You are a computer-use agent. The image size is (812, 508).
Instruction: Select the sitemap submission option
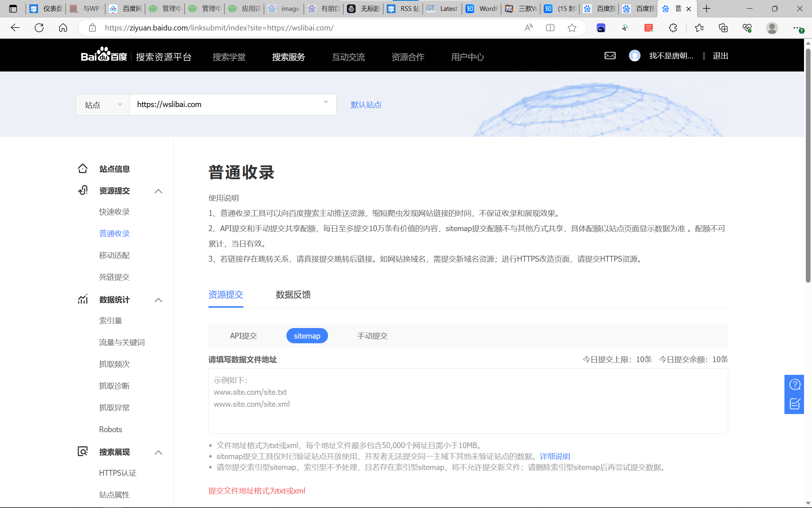coord(307,336)
